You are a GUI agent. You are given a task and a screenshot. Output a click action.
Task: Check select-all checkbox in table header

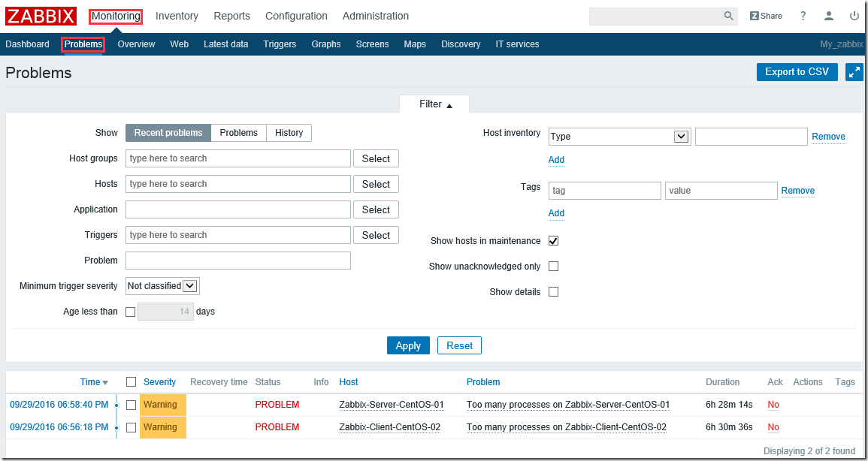(132, 382)
